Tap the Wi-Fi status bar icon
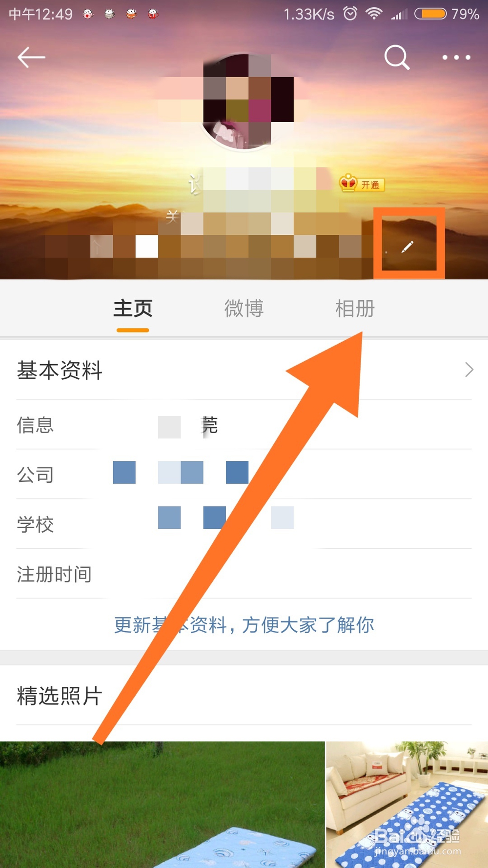This screenshot has width=488, height=868. coord(374,13)
